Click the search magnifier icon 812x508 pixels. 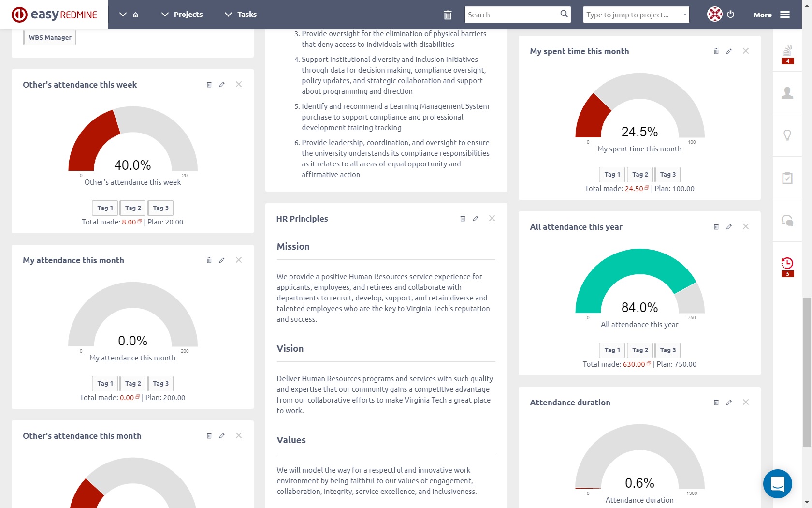(564, 14)
